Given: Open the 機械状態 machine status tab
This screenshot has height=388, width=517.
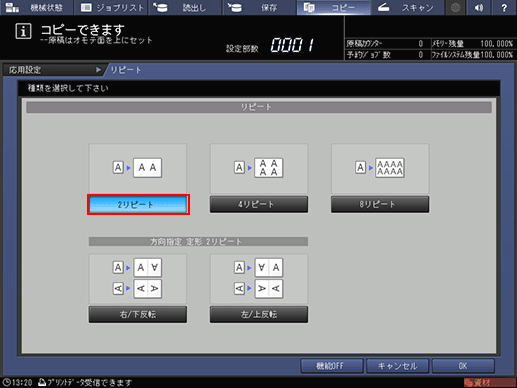Looking at the screenshot, I should 36,7.
